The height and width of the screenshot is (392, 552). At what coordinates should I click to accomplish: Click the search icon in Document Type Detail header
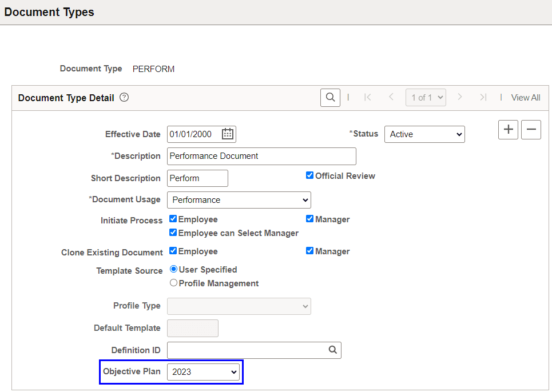click(x=330, y=97)
